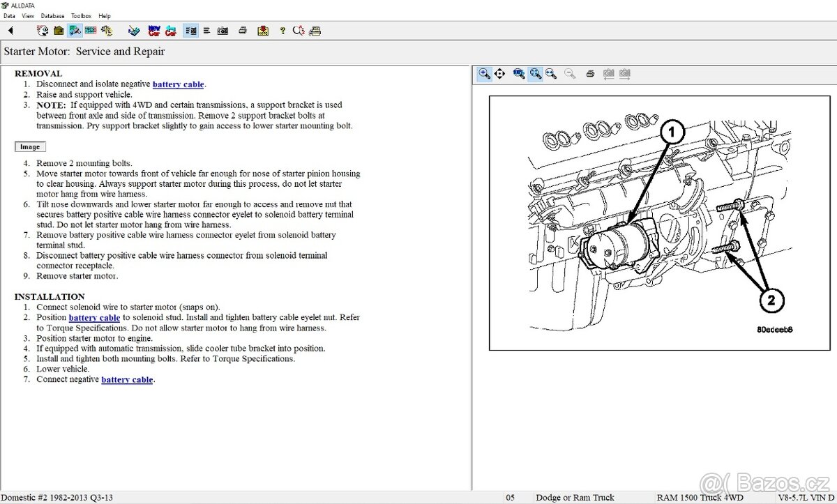Open the View menu
Viewport: 837px width, 504px height.
coord(27,15)
